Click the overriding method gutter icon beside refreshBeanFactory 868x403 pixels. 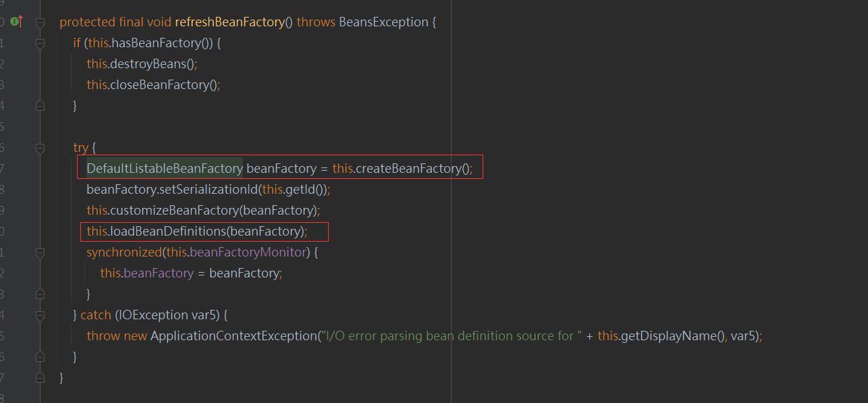point(17,22)
